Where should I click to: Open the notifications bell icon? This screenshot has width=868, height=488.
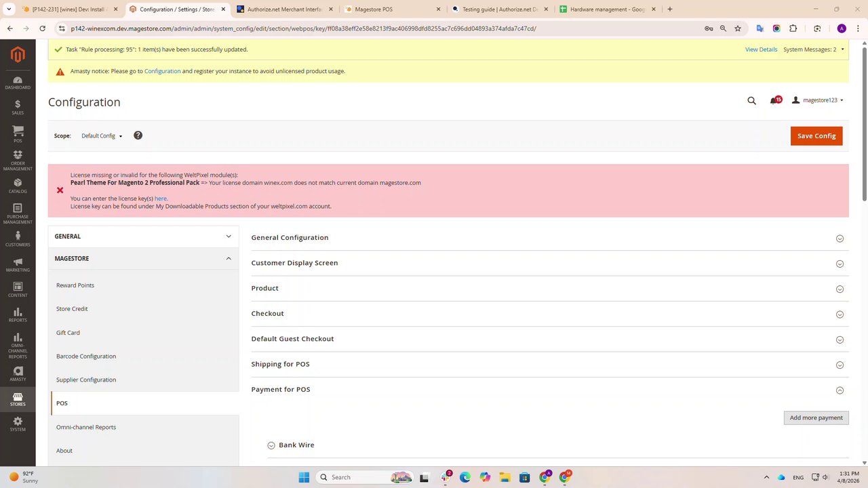pyautogui.click(x=774, y=100)
